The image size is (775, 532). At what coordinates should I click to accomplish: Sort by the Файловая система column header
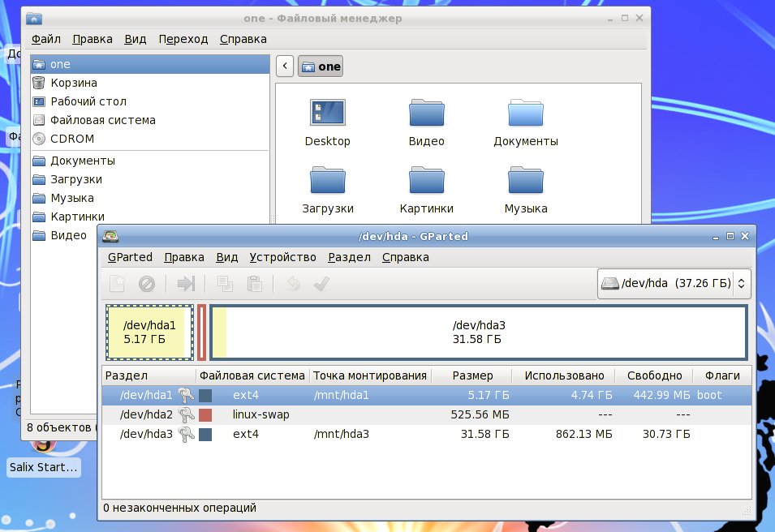coord(252,376)
